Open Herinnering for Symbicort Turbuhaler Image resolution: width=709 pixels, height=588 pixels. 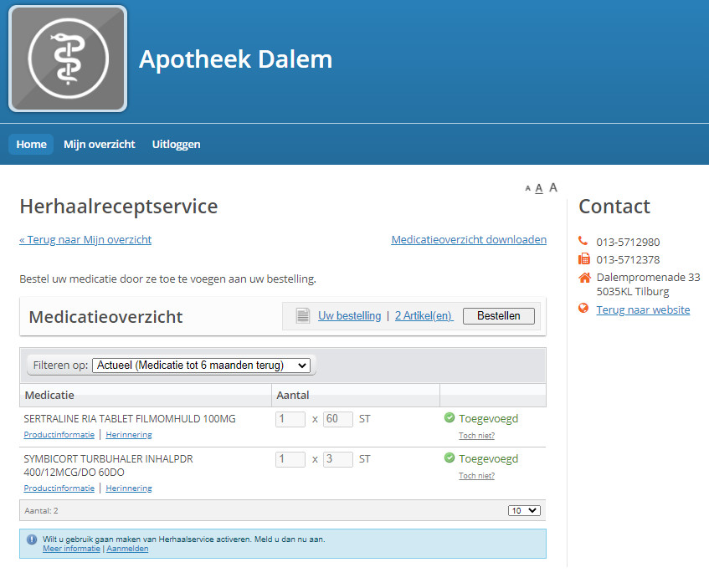[x=129, y=488]
